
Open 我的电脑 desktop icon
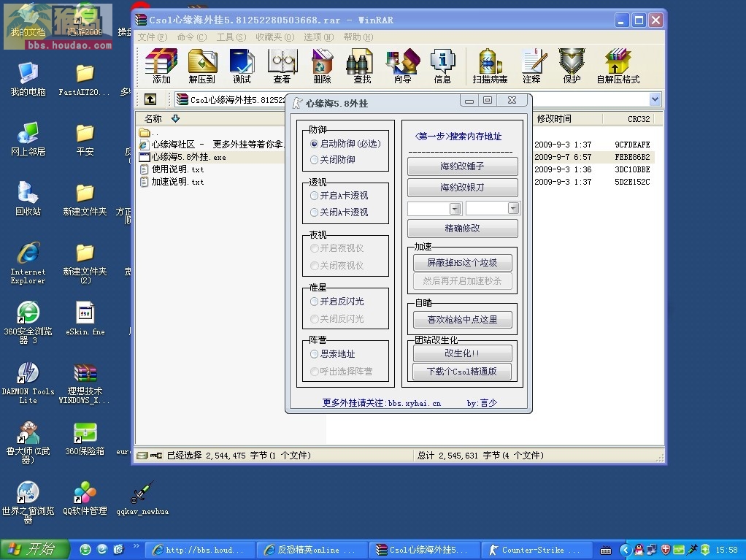[28, 79]
